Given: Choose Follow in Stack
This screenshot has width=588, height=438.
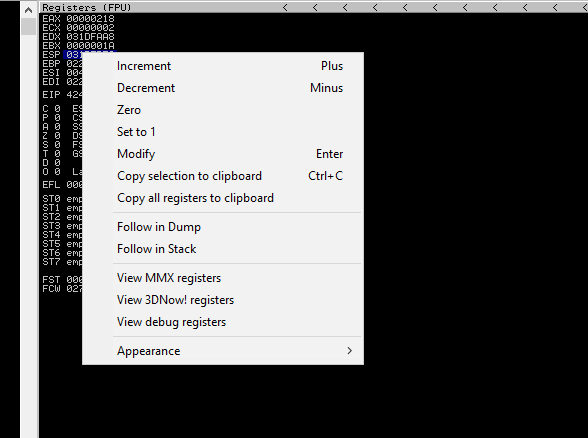Looking at the screenshot, I should 223,249.
